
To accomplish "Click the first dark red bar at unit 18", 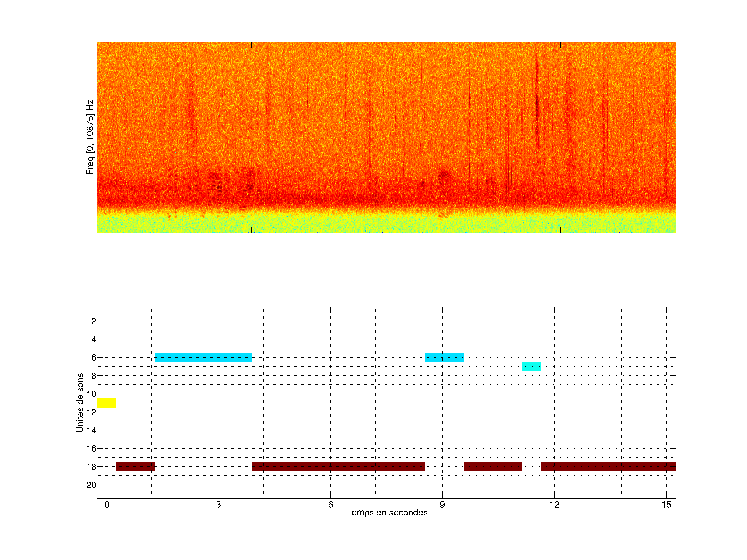I will tap(135, 466).
